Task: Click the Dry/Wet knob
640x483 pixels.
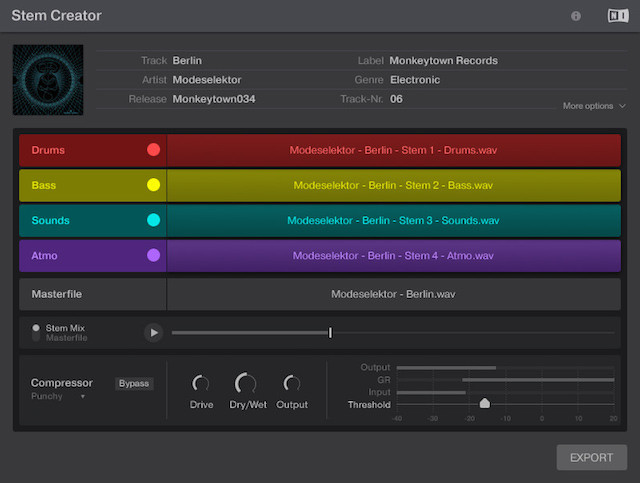Action: (x=245, y=383)
